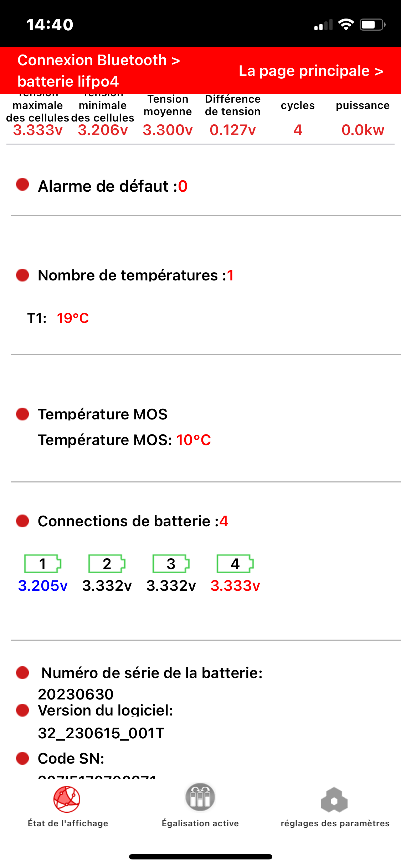Viewport: 401px width, 868px height.
Task: Tap the Égalisation active battery icon
Action: 200,797
